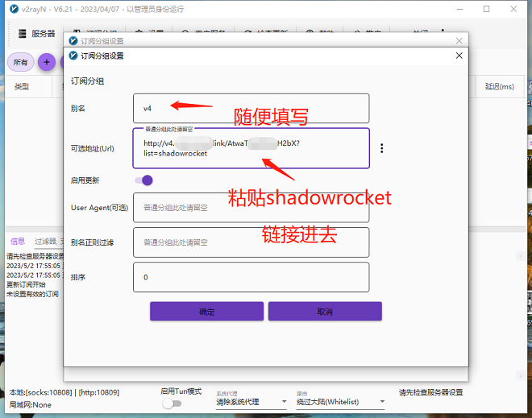
Task: Close the front 订阅分组设置 dialog
Action: click(x=459, y=56)
